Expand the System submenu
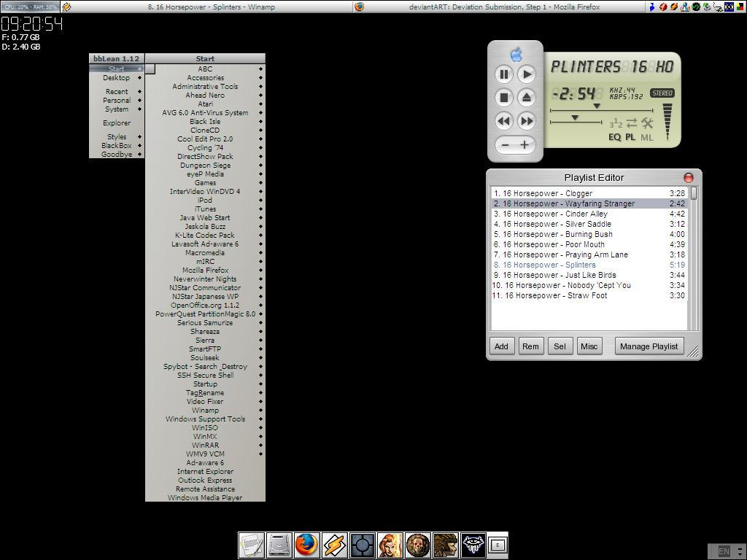747x560 pixels. [117, 109]
